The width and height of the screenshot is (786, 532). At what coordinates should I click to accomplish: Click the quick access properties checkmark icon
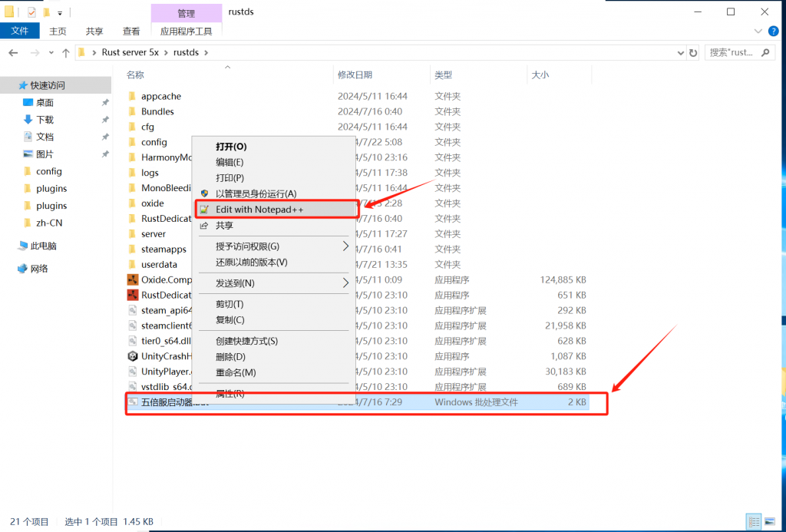(31, 12)
